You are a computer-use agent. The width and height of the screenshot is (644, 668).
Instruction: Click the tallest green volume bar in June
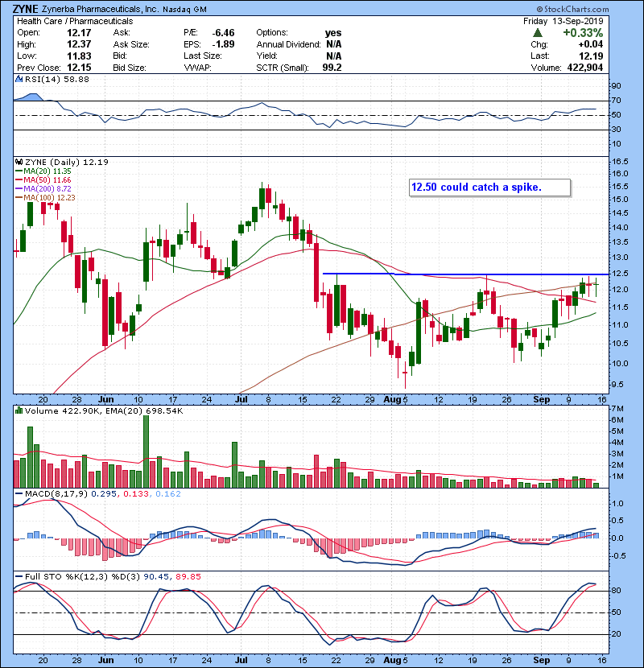[147, 452]
